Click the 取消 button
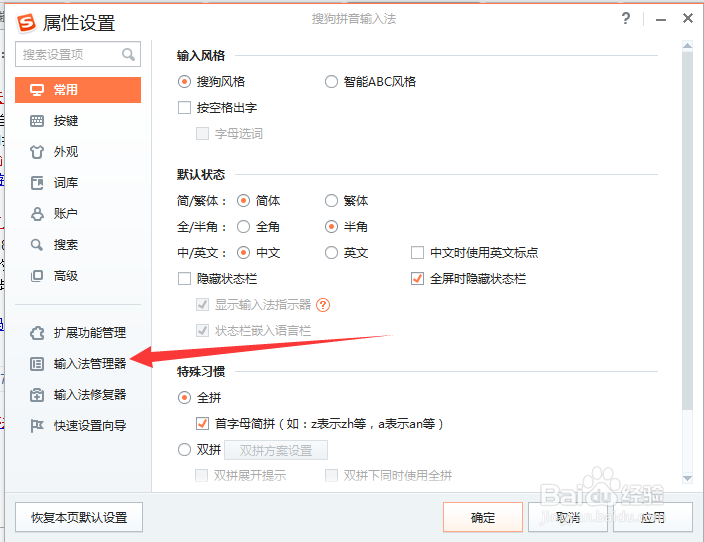The height and width of the screenshot is (542, 704). click(x=568, y=517)
